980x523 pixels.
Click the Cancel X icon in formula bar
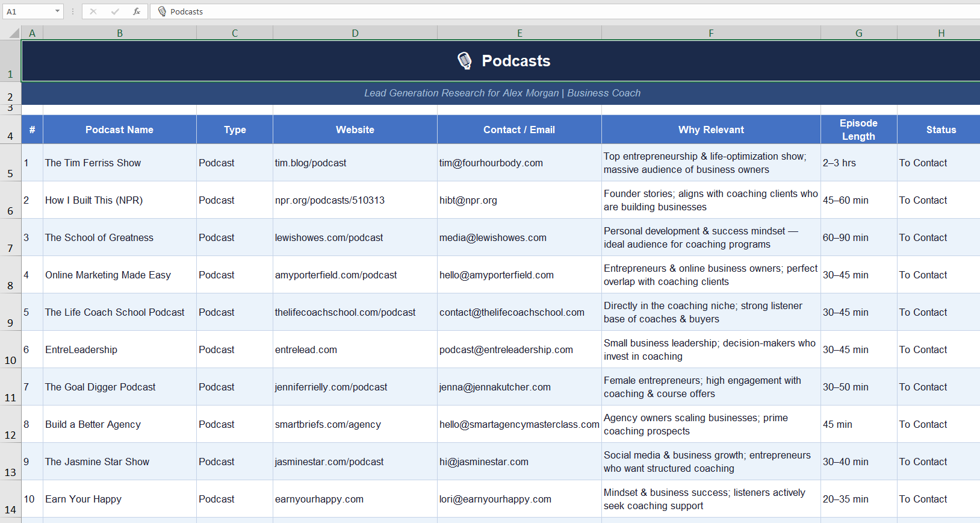coord(93,11)
